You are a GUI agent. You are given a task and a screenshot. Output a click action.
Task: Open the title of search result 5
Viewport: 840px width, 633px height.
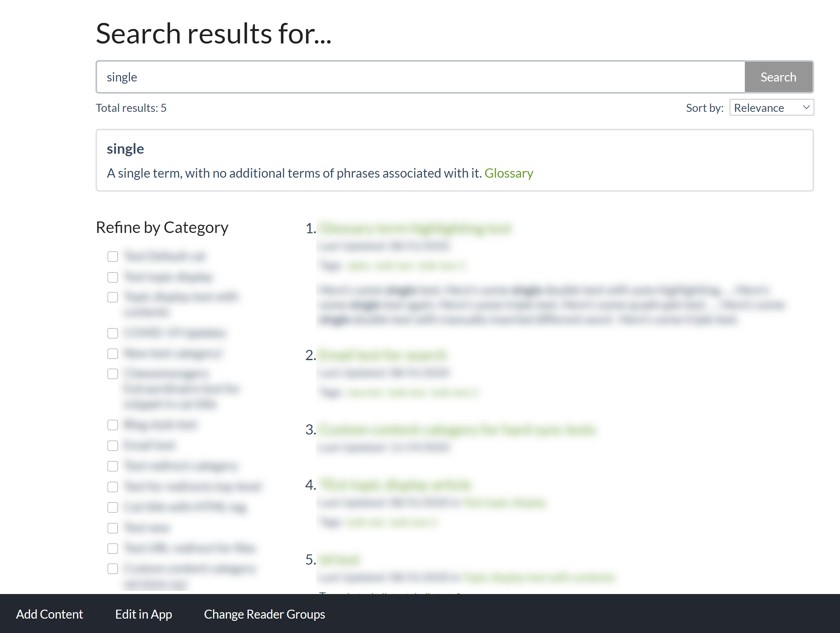339,560
